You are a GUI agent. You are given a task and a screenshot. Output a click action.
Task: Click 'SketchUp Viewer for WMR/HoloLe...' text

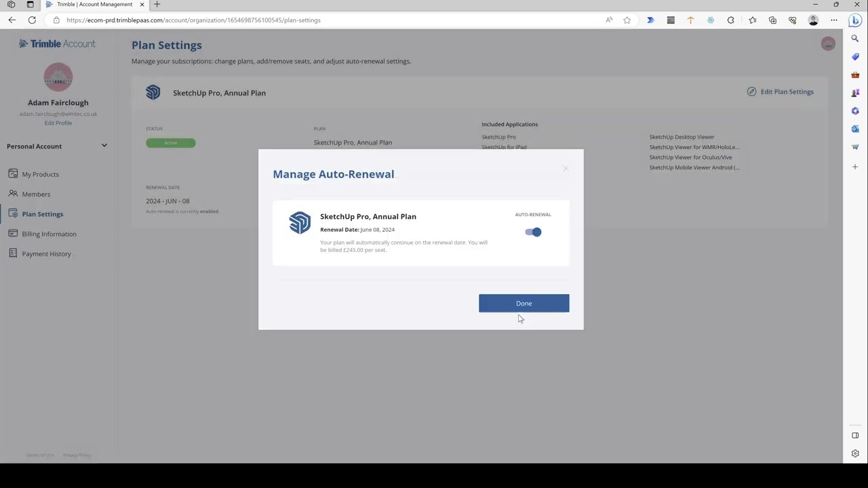(x=694, y=147)
